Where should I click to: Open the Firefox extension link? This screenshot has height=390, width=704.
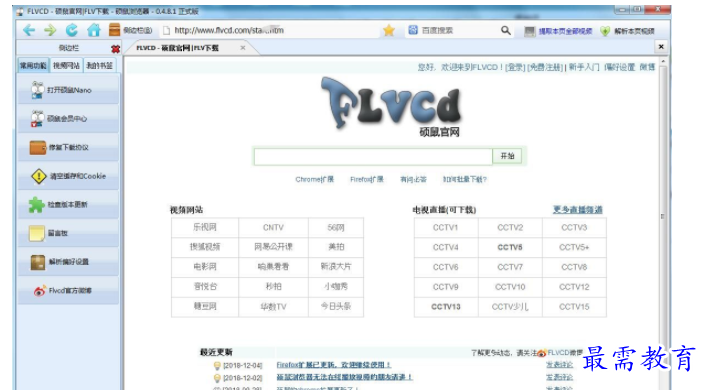367,180
